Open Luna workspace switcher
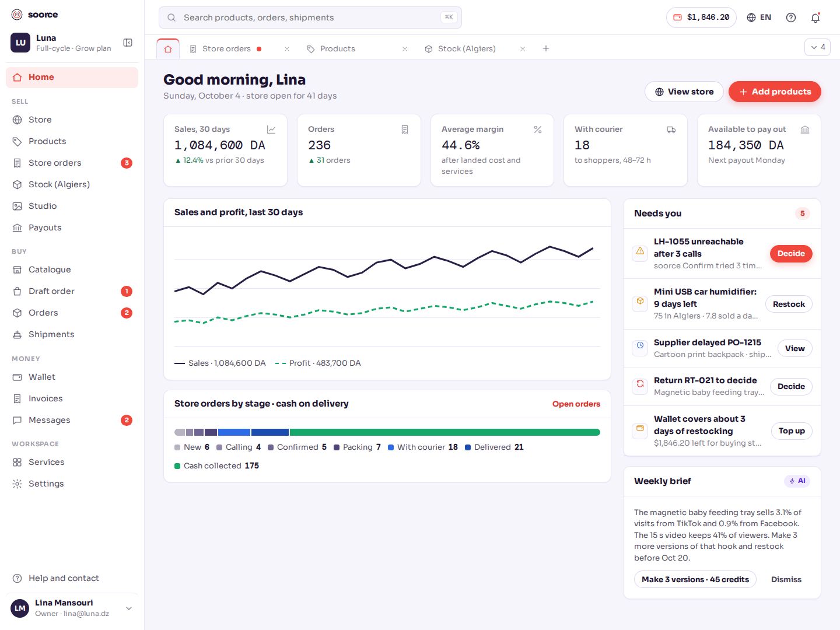840x630 pixels. click(62, 43)
